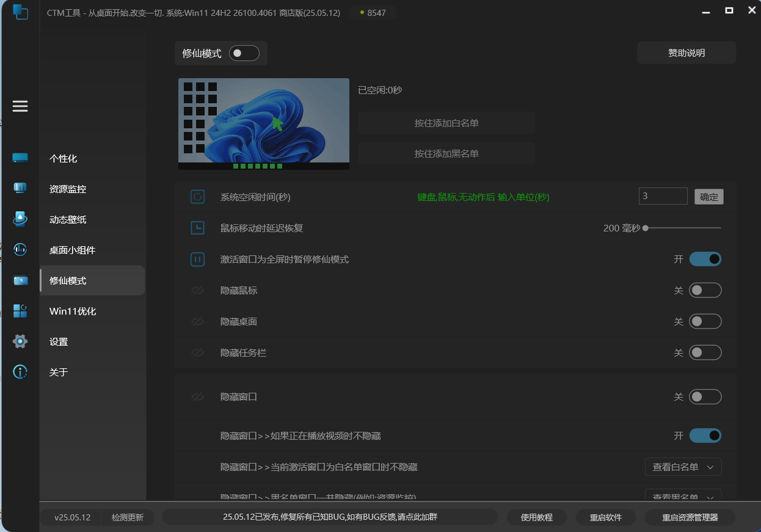Click the 8547 counter badge
The width and height of the screenshot is (761, 532).
tap(373, 12)
